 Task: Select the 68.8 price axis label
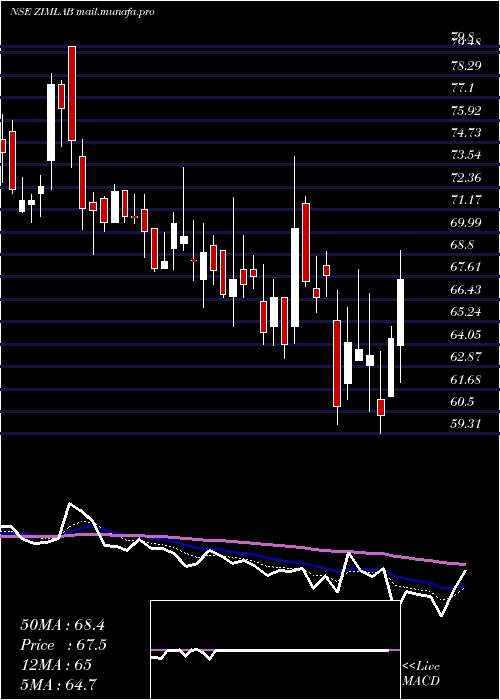[462, 245]
